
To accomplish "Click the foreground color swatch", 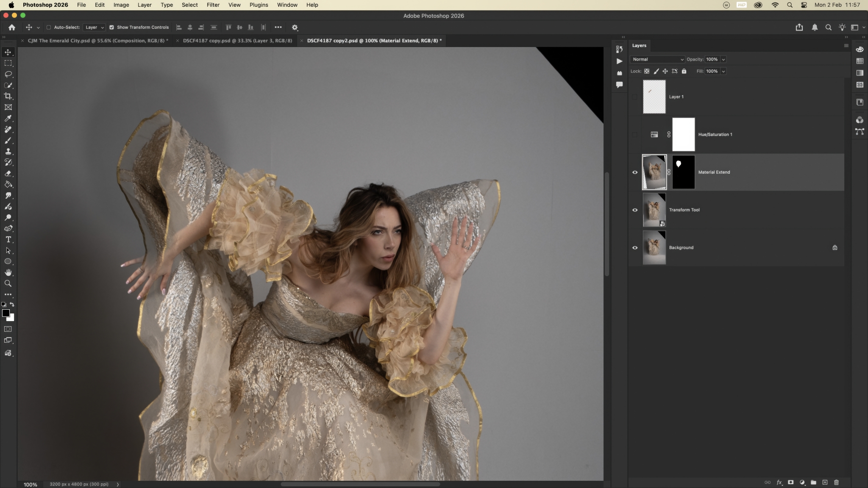I will (x=6, y=313).
